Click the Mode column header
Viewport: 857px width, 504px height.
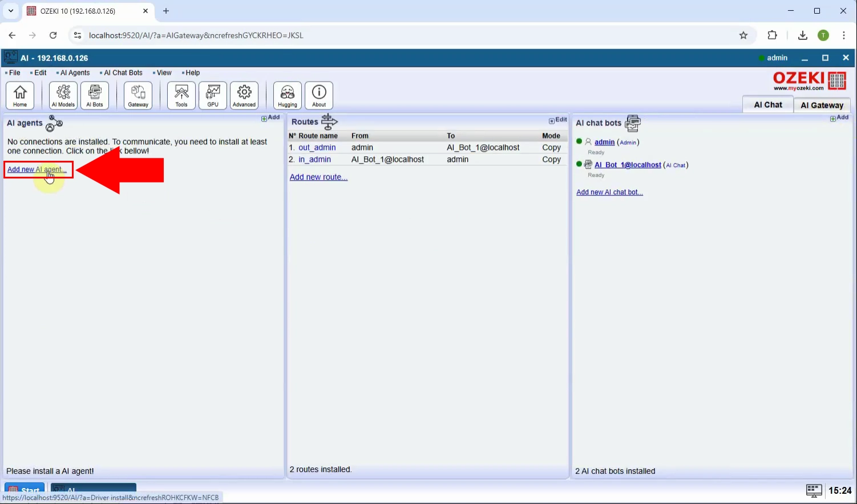(x=551, y=136)
